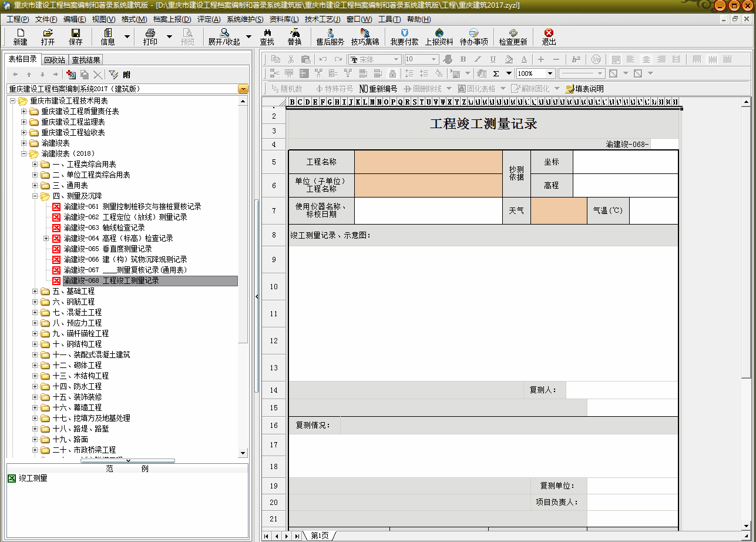Click the Σ sum function icon
The width and height of the screenshot is (756, 542).
496,73
